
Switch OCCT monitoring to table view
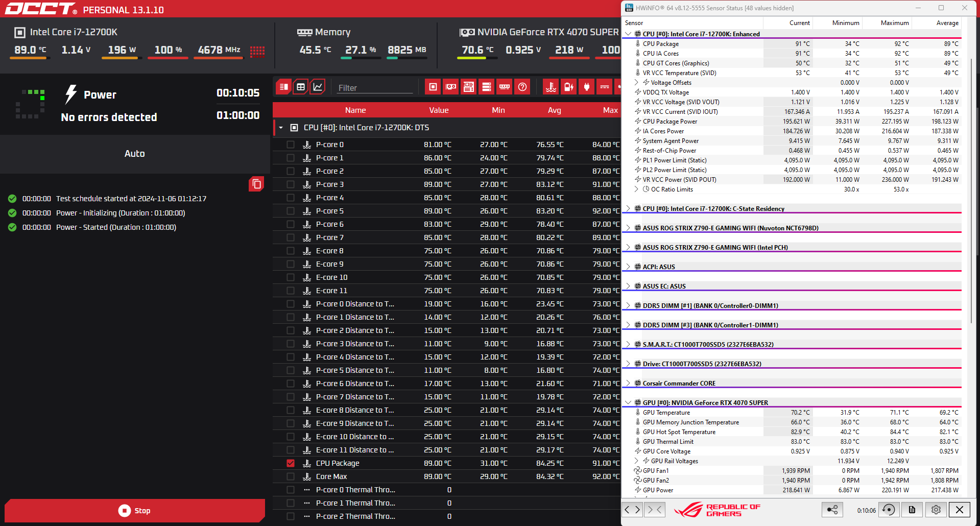point(301,87)
